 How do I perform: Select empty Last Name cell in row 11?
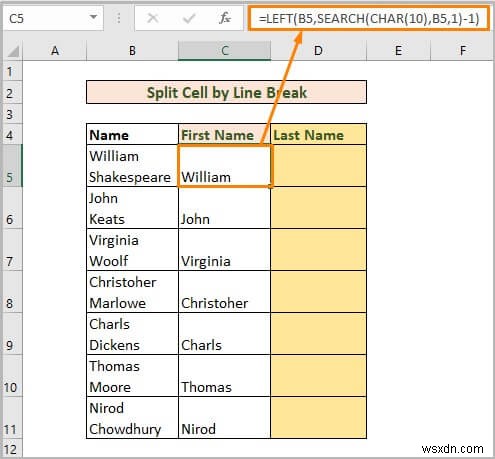point(318,418)
